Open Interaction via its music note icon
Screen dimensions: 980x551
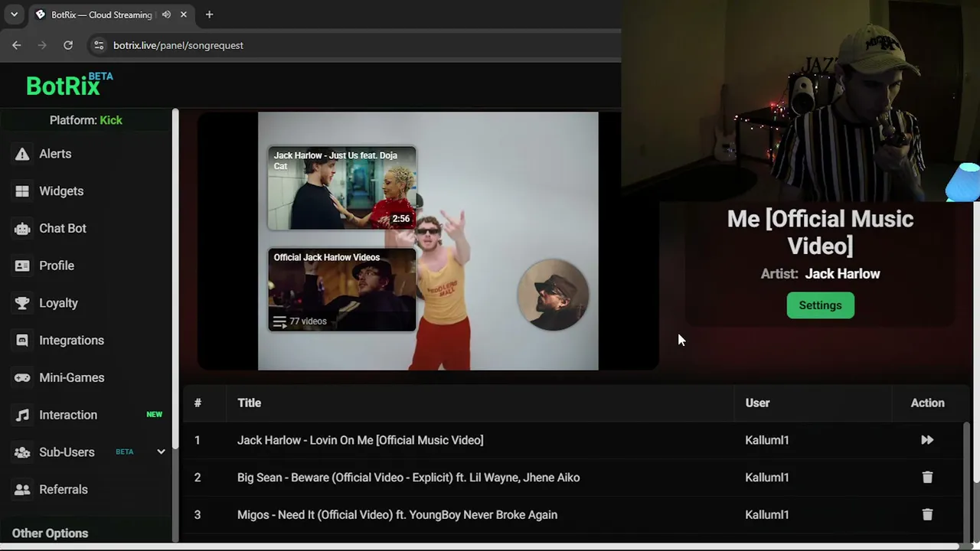22,415
